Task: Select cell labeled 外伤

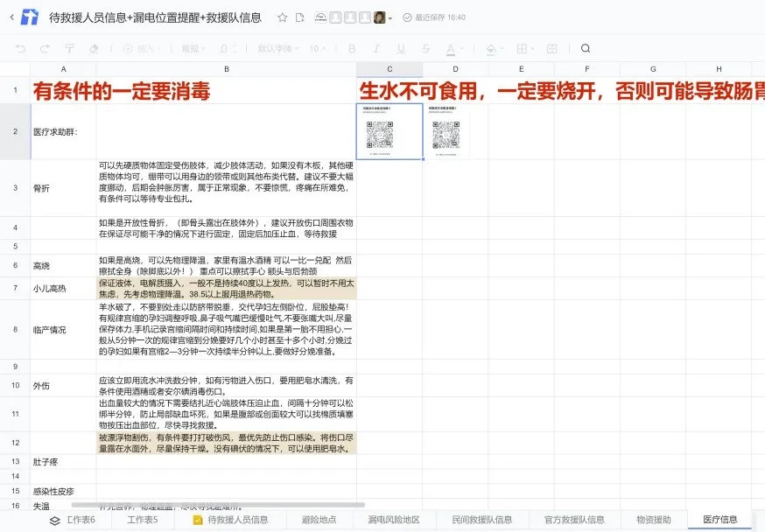Action: click(63, 386)
